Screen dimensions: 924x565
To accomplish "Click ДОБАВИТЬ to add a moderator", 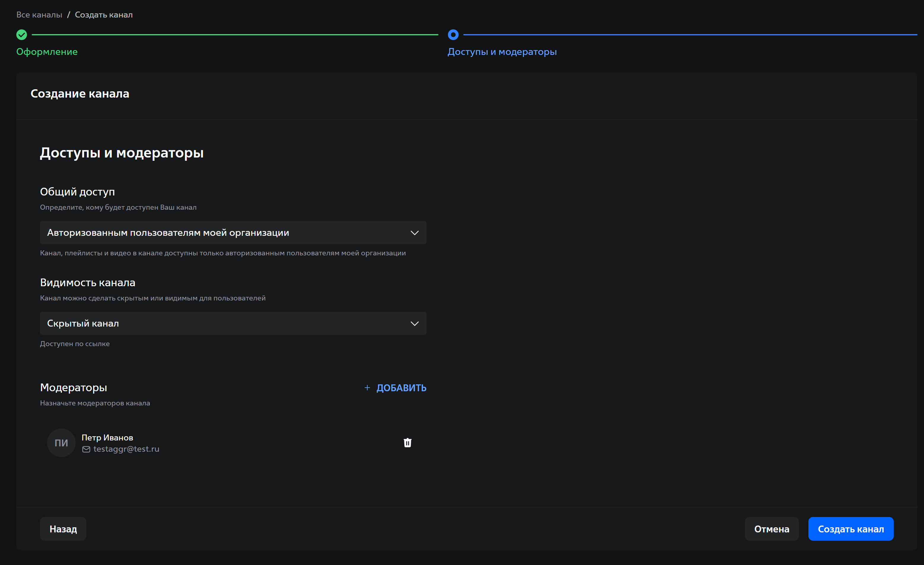I will (401, 388).
